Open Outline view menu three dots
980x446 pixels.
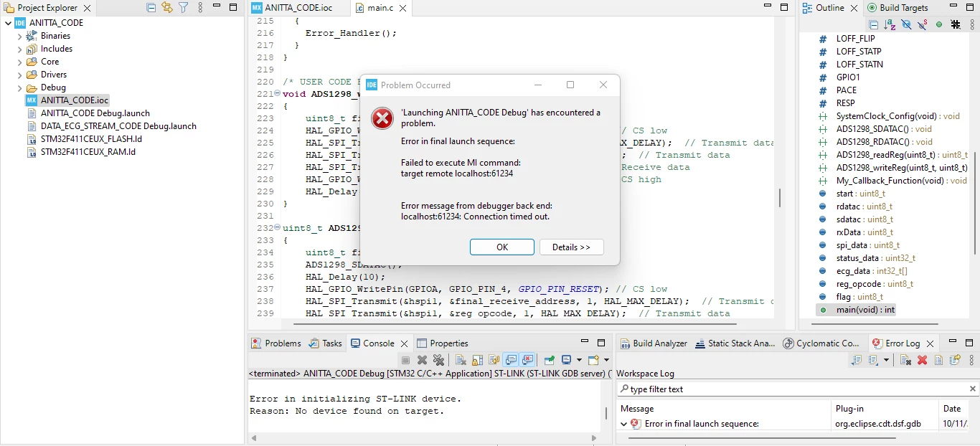pos(972,24)
